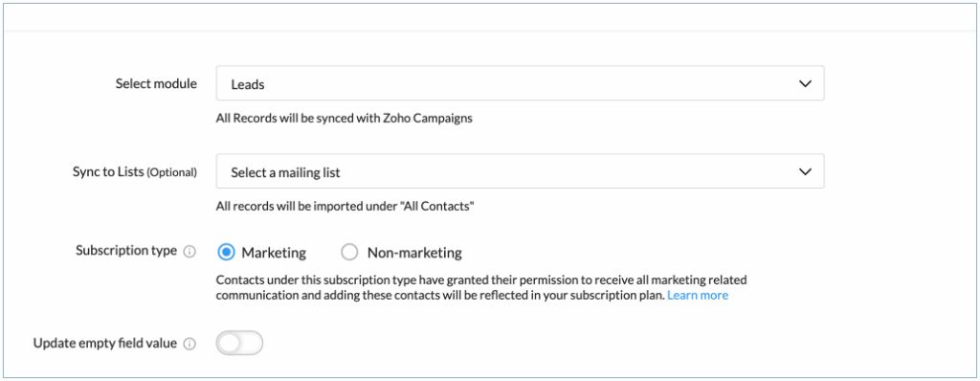Image resolution: width=980 pixels, height=381 pixels.
Task: Click the Marketing option label text
Action: pyautogui.click(x=274, y=253)
